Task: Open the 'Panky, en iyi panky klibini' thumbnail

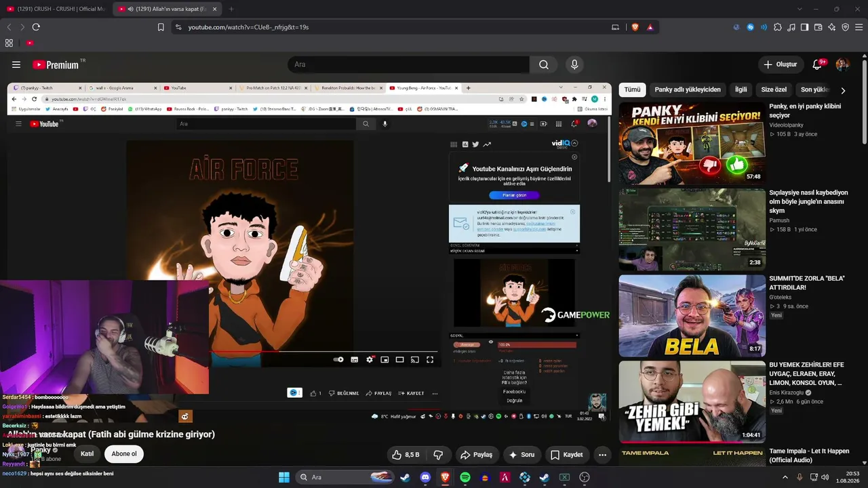Action: point(692,143)
